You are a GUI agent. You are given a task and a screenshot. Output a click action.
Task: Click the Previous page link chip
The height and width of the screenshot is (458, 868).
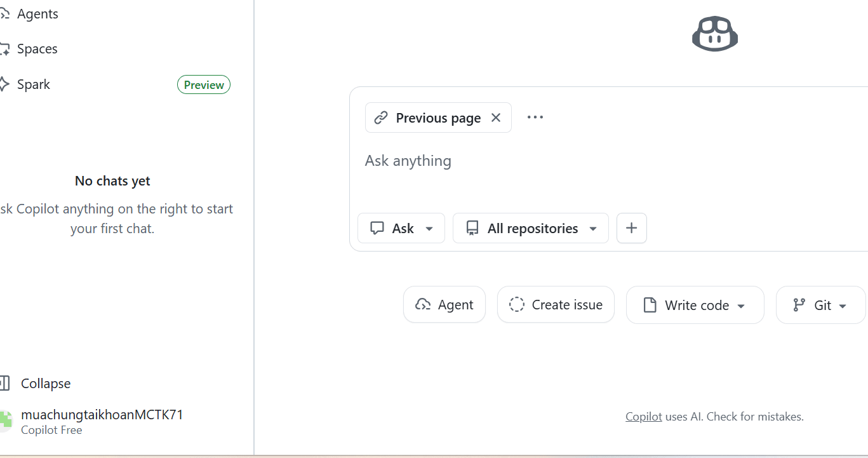(x=428, y=118)
